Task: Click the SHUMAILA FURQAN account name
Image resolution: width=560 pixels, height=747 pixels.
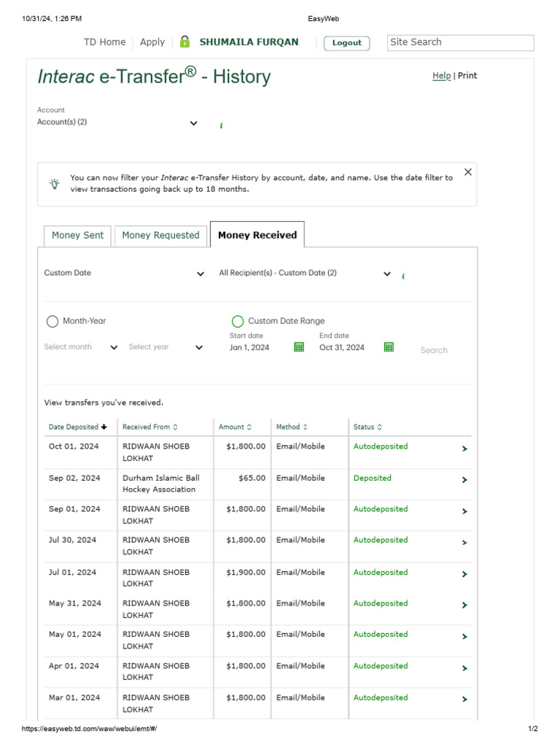Action: click(x=249, y=42)
